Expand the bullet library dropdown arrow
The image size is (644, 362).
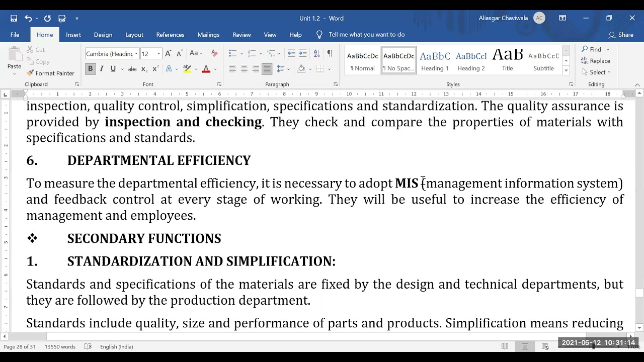coord(242,53)
